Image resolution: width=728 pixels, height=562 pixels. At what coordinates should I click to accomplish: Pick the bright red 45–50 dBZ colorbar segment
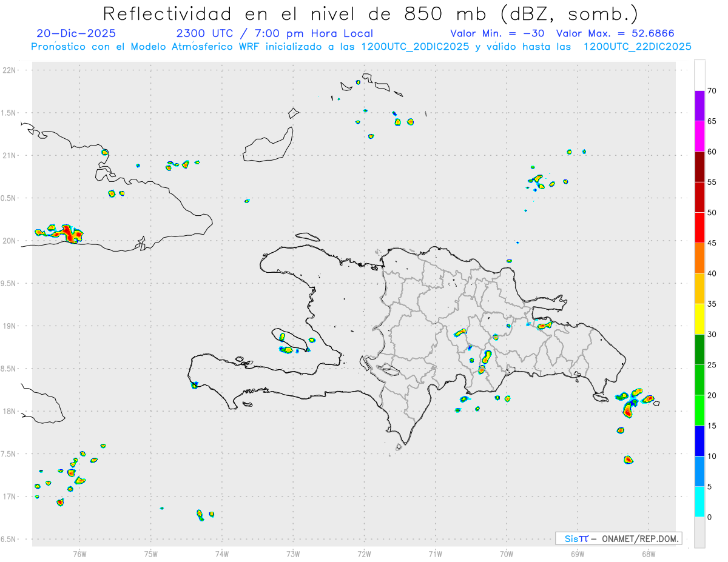(699, 228)
